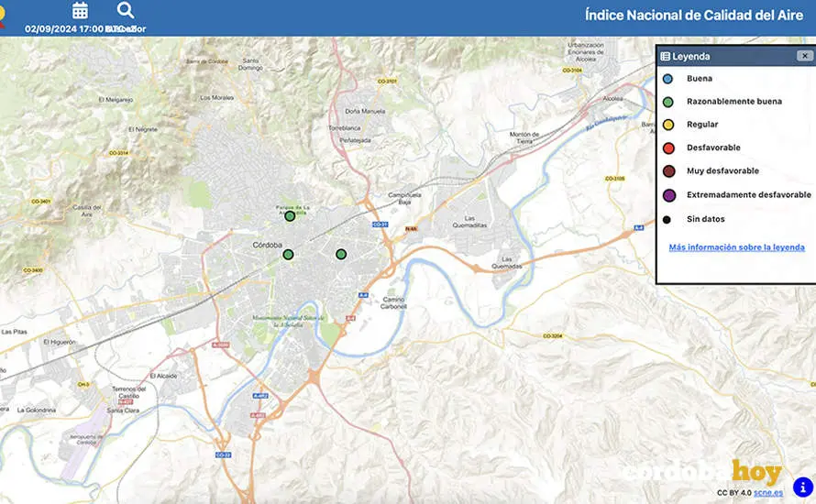This screenshot has width=816, height=504.
Task: Select the green station marker below the Córdoba label
Action: [x=288, y=255]
